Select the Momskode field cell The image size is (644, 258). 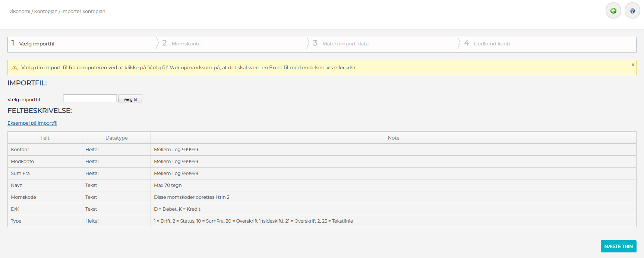tap(23, 197)
